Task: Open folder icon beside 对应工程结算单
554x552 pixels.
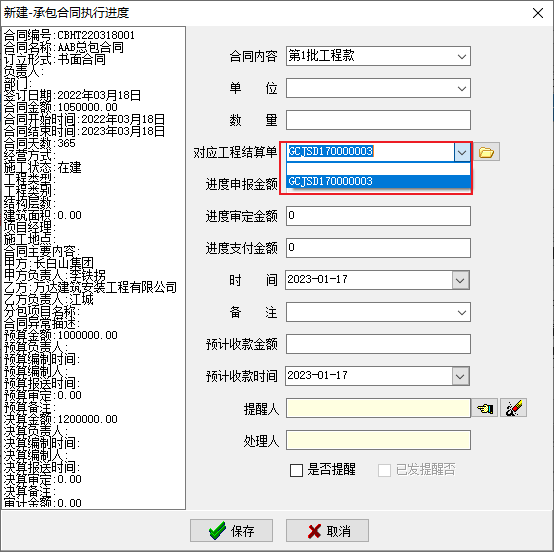Action: pyautogui.click(x=486, y=152)
